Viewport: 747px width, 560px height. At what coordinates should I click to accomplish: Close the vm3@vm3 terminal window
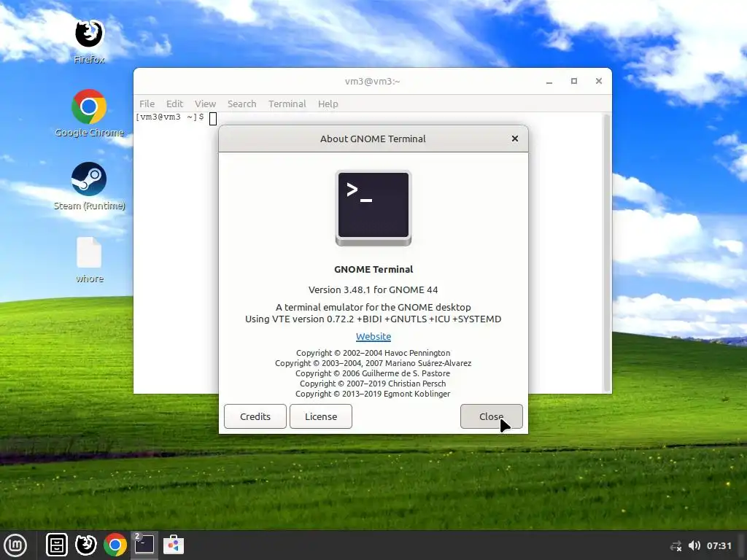[599, 82]
